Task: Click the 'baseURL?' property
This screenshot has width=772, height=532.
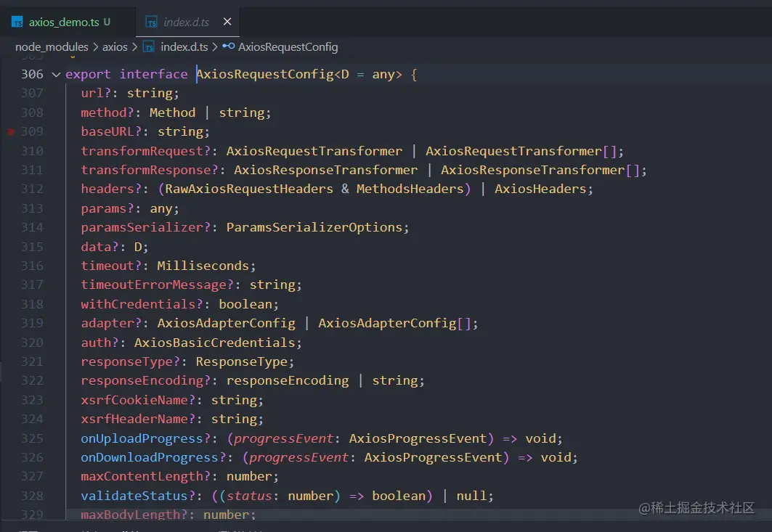Action: pyautogui.click(x=111, y=131)
